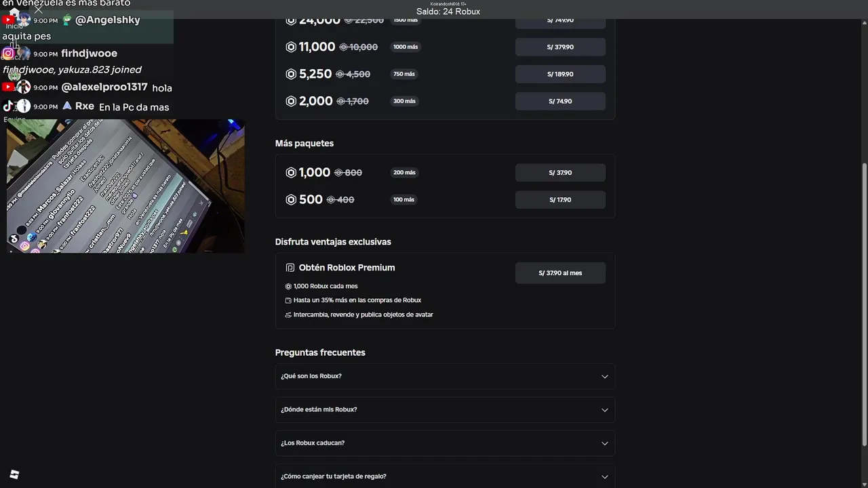
Task: Click the '100 más' bonus badge
Action: (403, 199)
